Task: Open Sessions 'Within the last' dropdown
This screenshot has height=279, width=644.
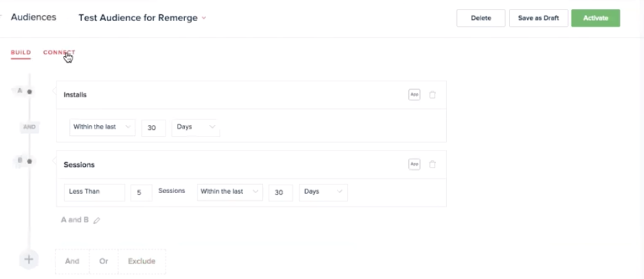Action: [x=229, y=192]
